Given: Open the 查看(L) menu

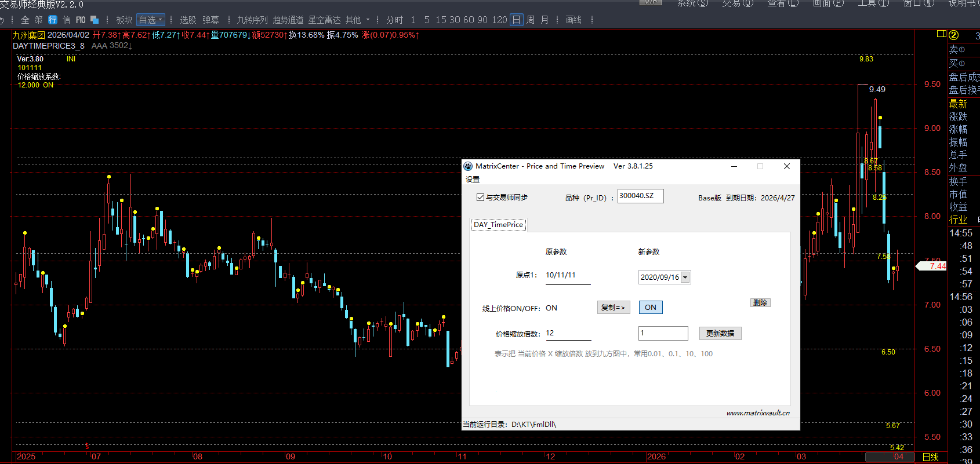Looking at the screenshot, I should (x=783, y=3).
